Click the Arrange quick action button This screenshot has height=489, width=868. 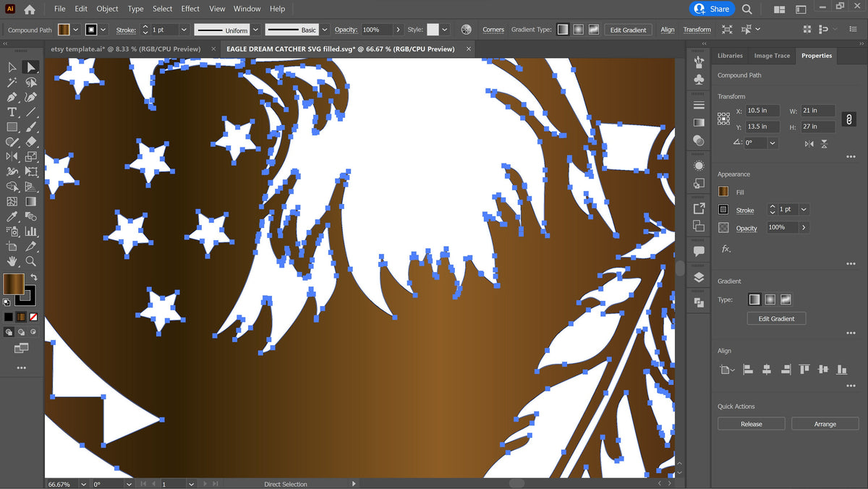[x=825, y=424]
